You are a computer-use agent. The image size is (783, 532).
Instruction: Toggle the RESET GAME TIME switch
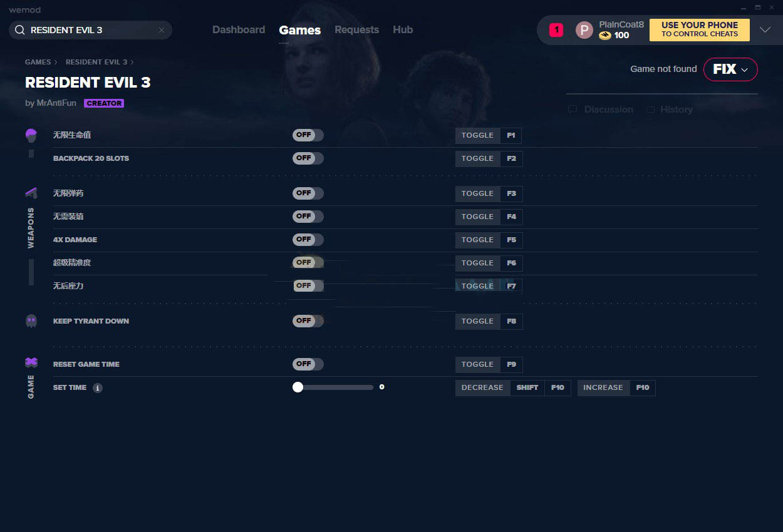(x=308, y=364)
